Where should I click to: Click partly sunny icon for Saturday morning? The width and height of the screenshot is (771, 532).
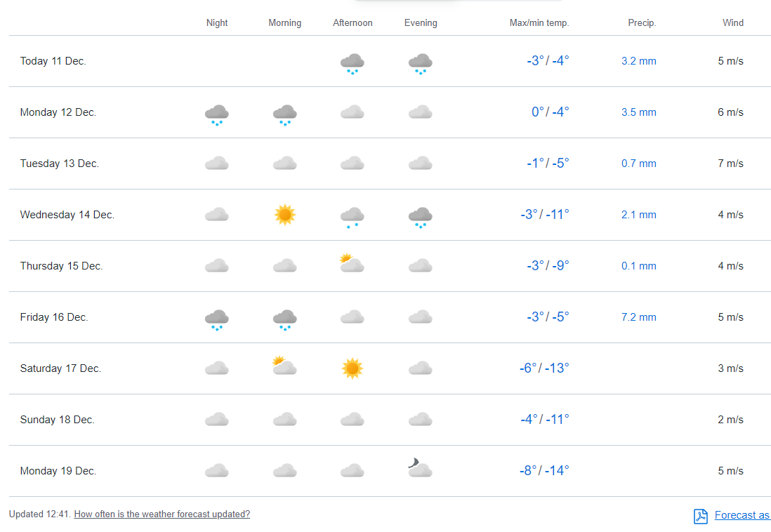click(284, 366)
